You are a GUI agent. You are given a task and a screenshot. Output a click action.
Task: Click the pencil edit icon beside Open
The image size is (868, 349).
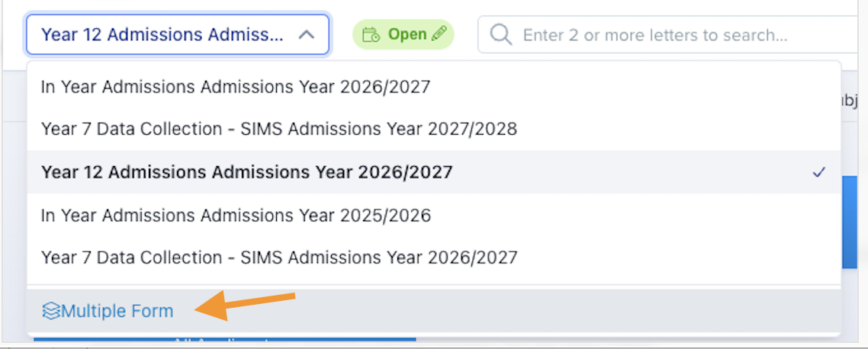(x=439, y=34)
